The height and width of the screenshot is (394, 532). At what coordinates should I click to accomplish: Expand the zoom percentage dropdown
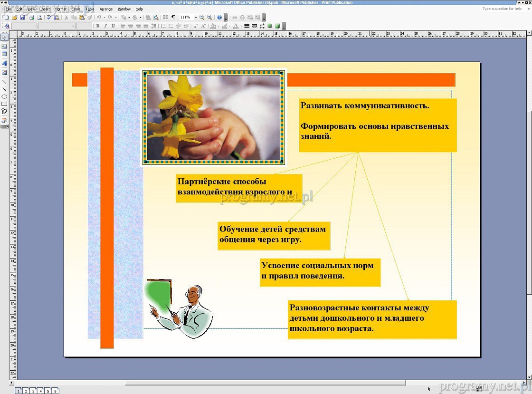(x=194, y=17)
